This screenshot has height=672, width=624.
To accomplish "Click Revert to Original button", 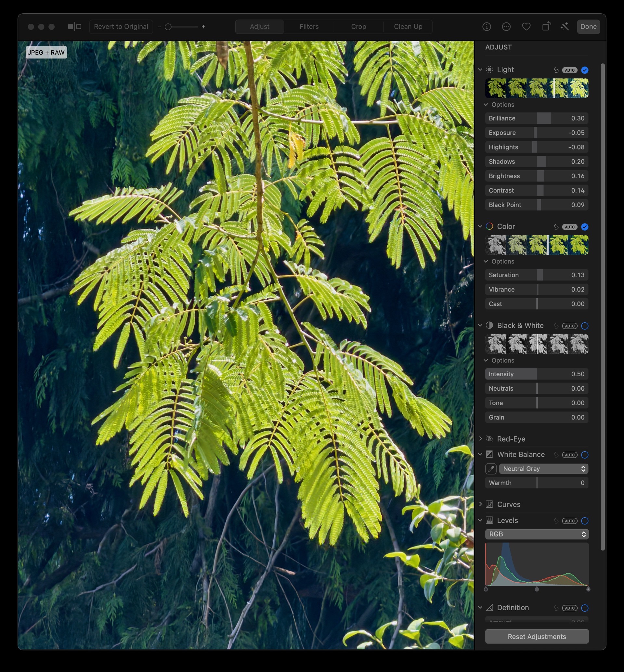I will click(x=121, y=27).
